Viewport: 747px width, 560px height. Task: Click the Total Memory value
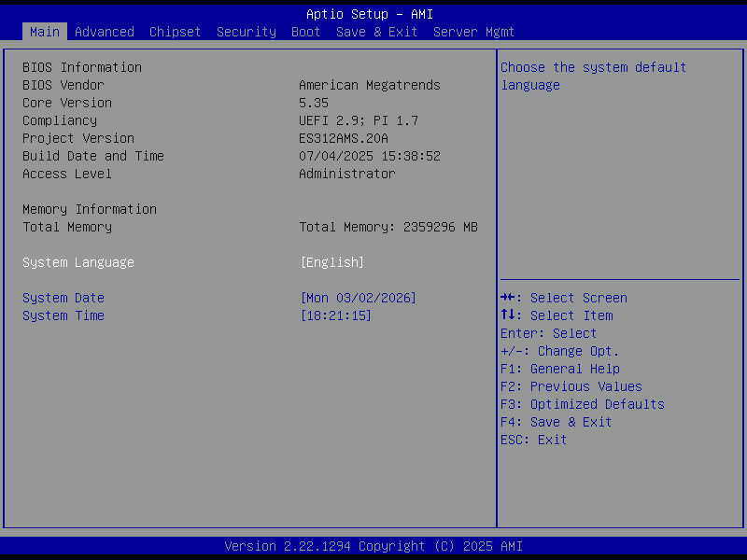(388, 227)
